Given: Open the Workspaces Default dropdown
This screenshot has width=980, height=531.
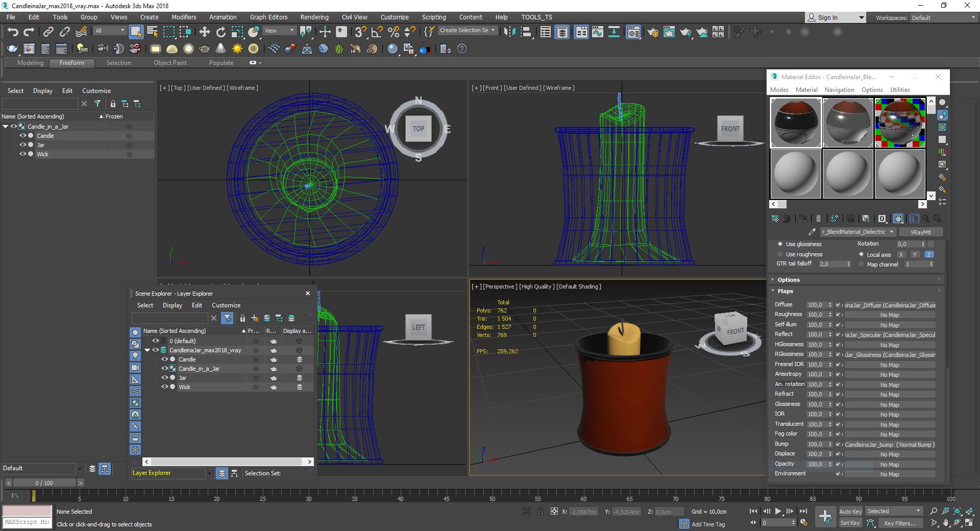Looking at the screenshot, I should pyautogui.click(x=943, y=18).
